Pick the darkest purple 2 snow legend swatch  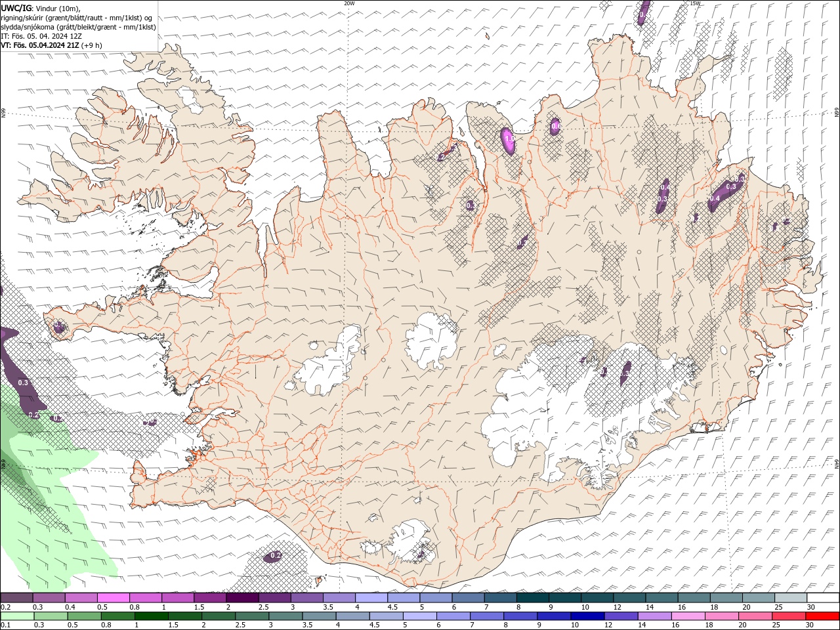coord(242,598)
